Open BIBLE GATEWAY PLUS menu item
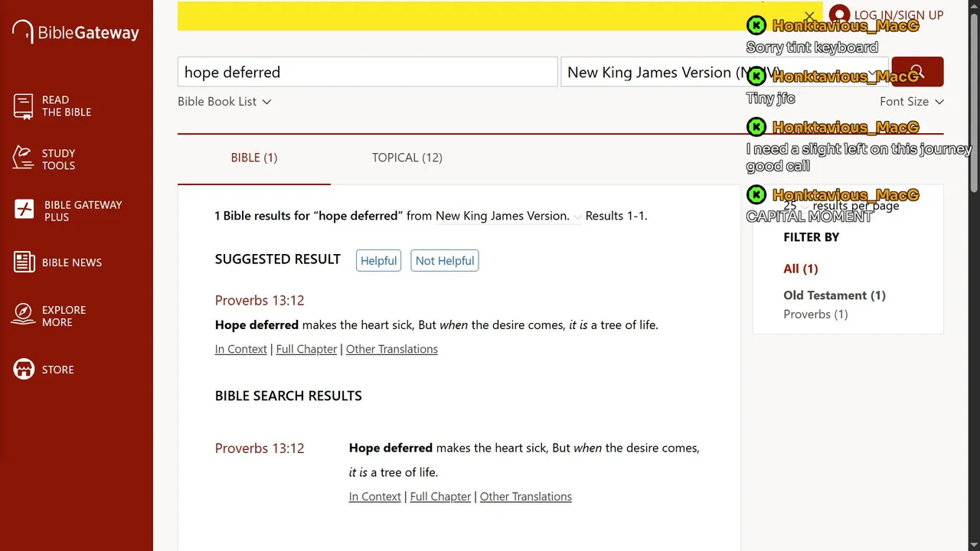The image size is (980, 551). [x=83, y=210]
